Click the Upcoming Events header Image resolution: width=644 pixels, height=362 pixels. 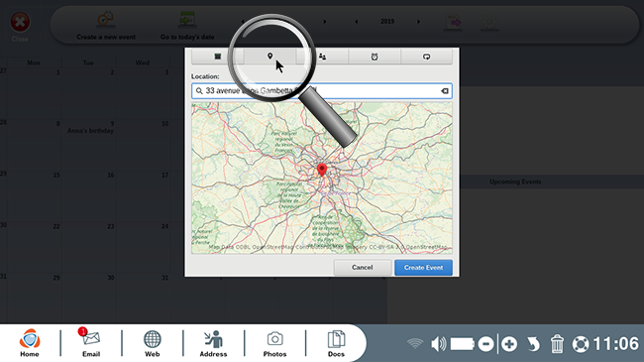[x=515, y=181]
